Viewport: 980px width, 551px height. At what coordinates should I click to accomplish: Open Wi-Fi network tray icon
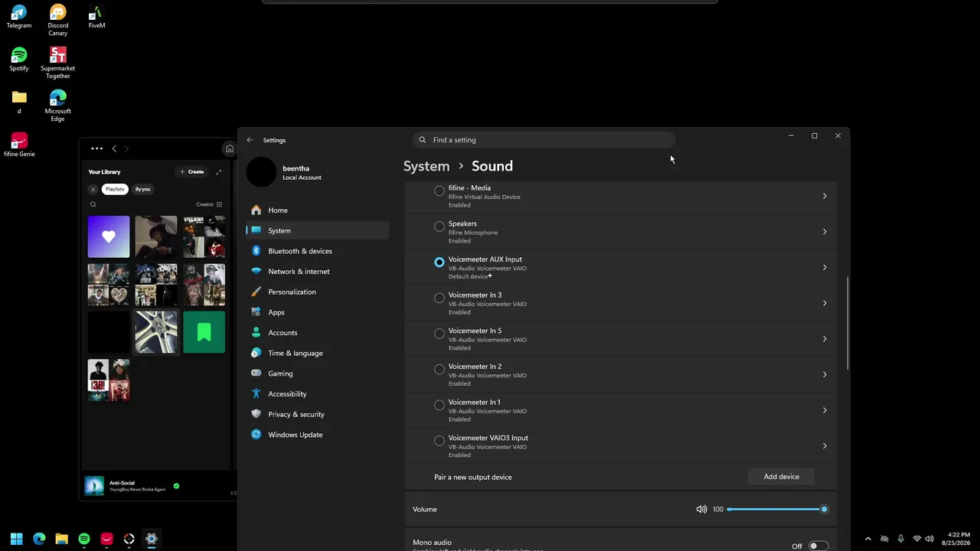click(916, 539)
